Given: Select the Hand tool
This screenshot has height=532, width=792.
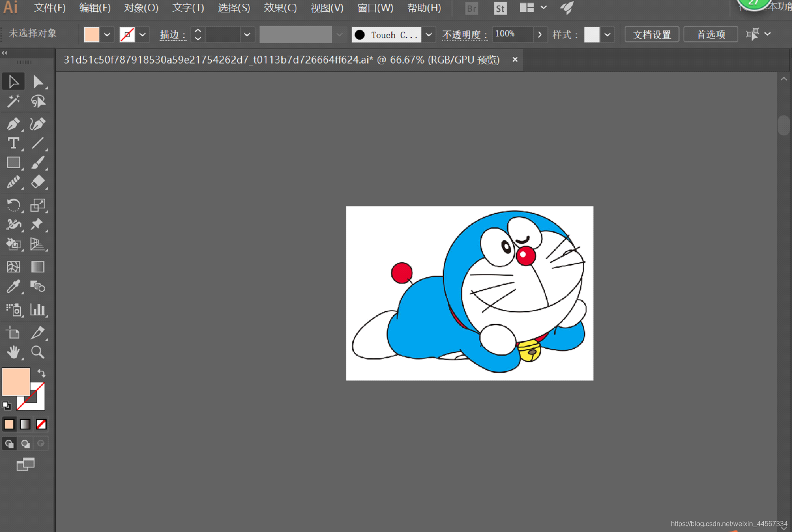Looking at the screenshot, I should pos(13,352).
